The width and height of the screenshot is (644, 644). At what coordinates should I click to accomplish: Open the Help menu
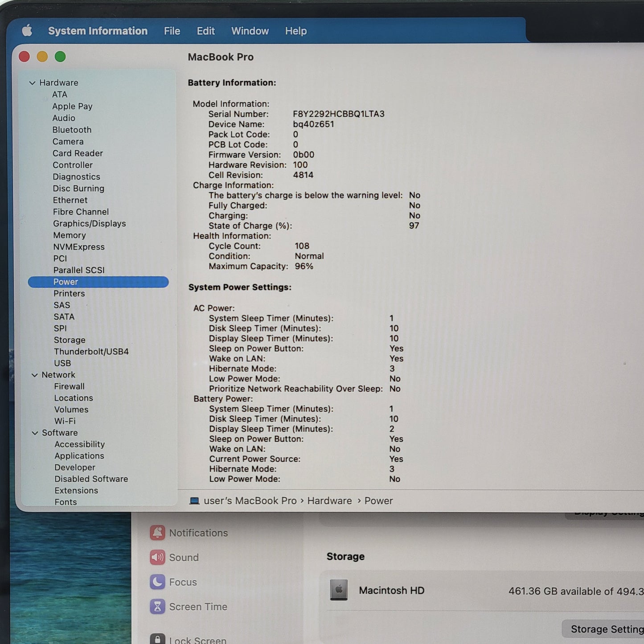(296, 31)
